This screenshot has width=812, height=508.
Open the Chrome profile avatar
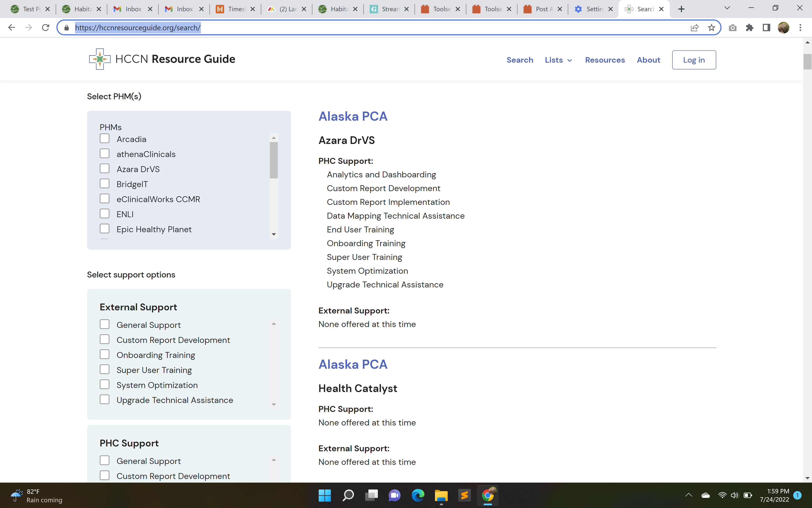[x=783, y=28]
